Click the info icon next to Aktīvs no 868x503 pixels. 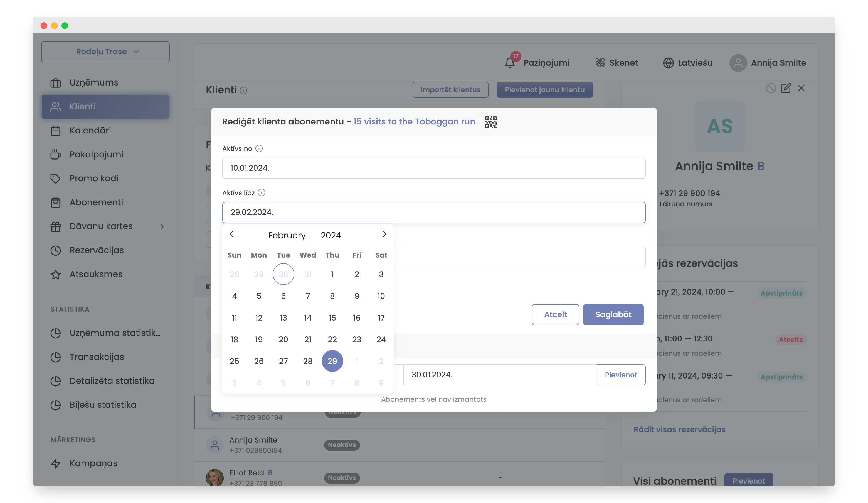click(x=259, y=149)
